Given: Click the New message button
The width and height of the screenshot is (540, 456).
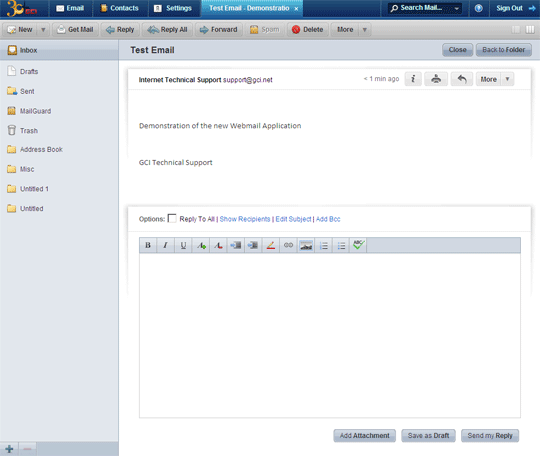Looking at the screenshot, I should pos(21,30).
